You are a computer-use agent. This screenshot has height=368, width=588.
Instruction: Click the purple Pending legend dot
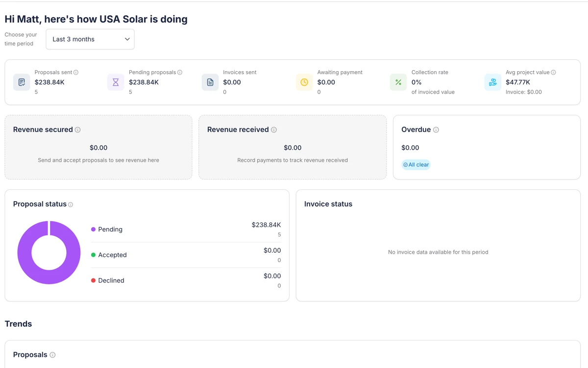pos(93,229)
